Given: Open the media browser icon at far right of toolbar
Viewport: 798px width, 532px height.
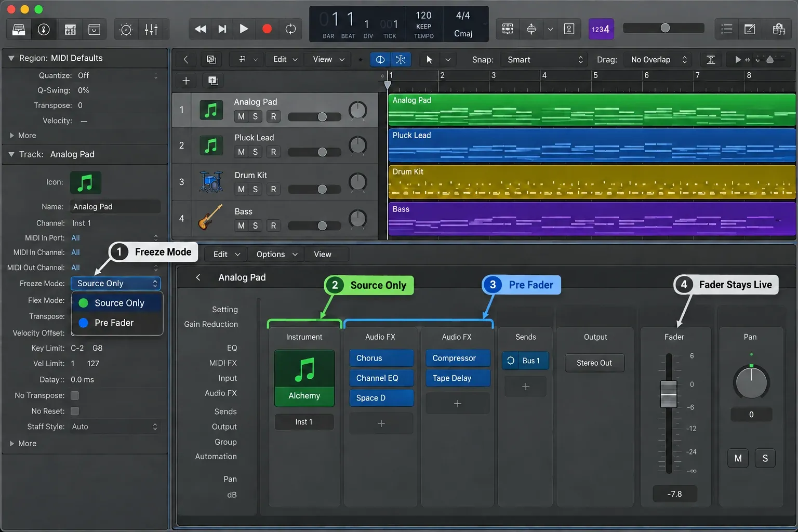Looking at the screenshot, I should [779, 29].
